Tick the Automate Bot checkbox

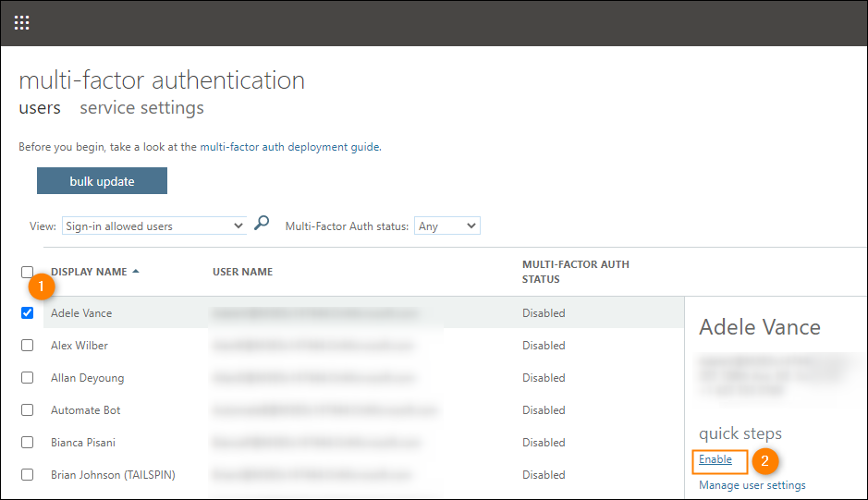pyautogui.click(x=27, y=410)
